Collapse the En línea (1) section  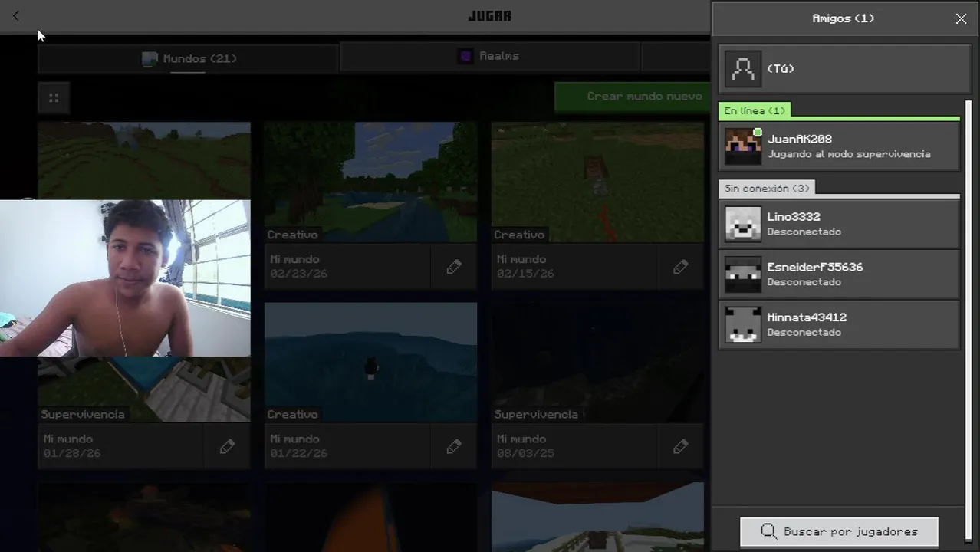click(x=755, y=110)
